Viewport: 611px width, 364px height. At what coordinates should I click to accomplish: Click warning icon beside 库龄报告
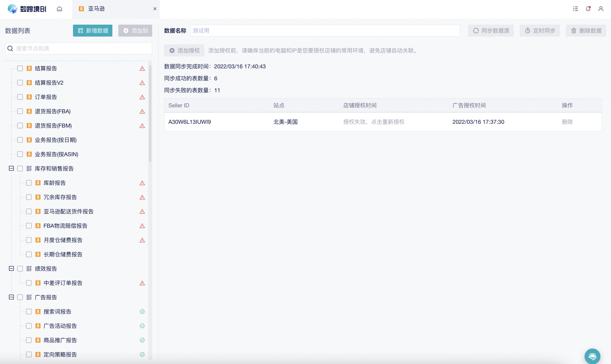[142, 183]
